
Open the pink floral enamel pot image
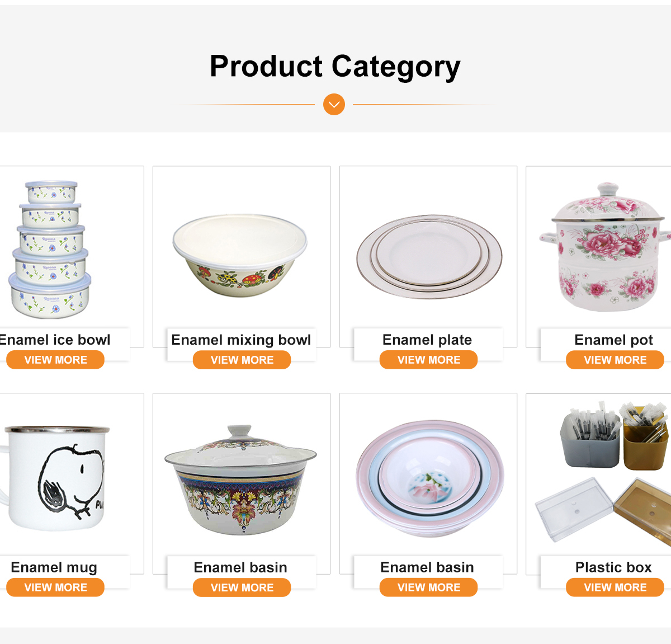pos(605,248)
